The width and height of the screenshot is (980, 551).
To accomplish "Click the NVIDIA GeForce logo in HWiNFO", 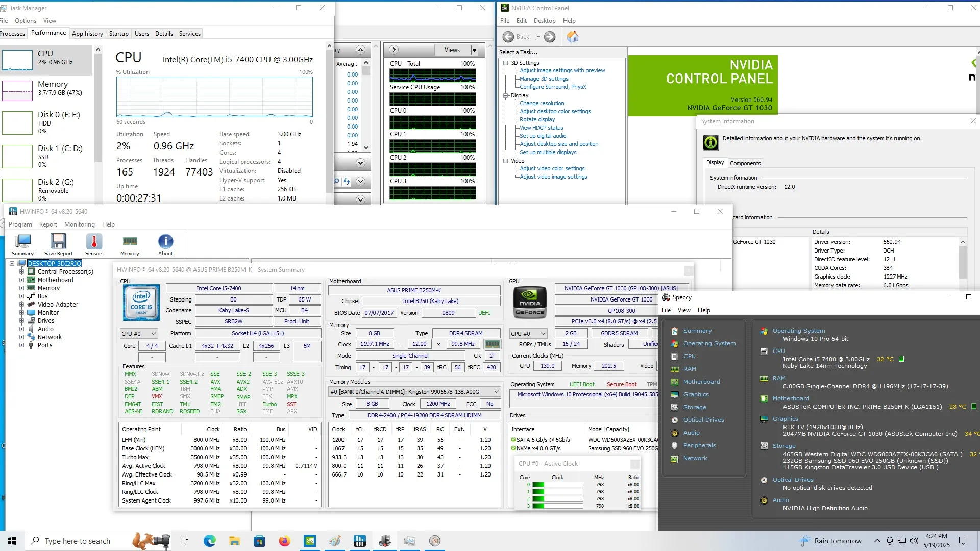I will [530, 303].
